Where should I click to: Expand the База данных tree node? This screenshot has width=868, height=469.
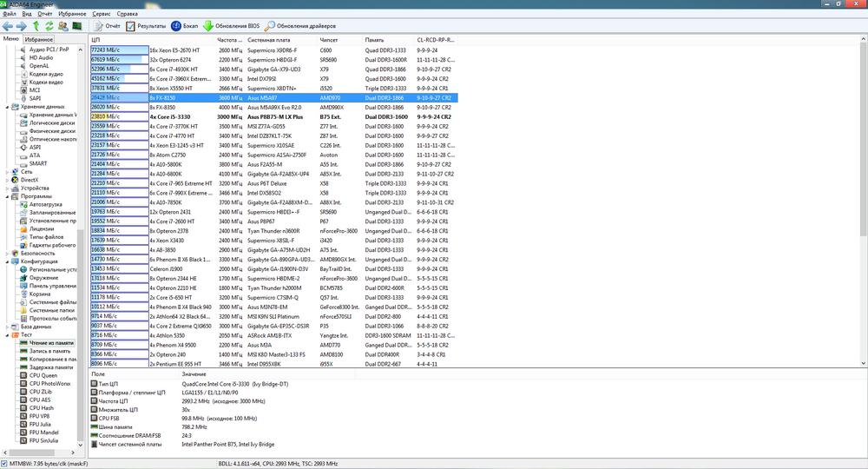(x=7, y=327)
